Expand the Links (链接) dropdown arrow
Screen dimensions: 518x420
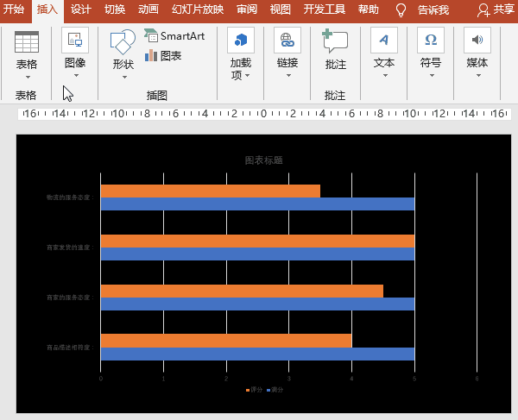tap(288, 76)
